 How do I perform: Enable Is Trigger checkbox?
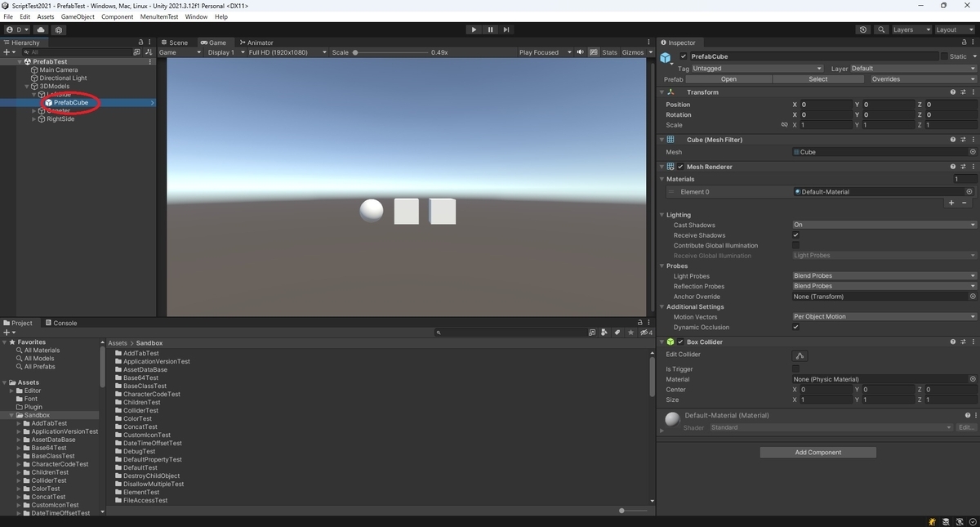click(x=796, y=369)
